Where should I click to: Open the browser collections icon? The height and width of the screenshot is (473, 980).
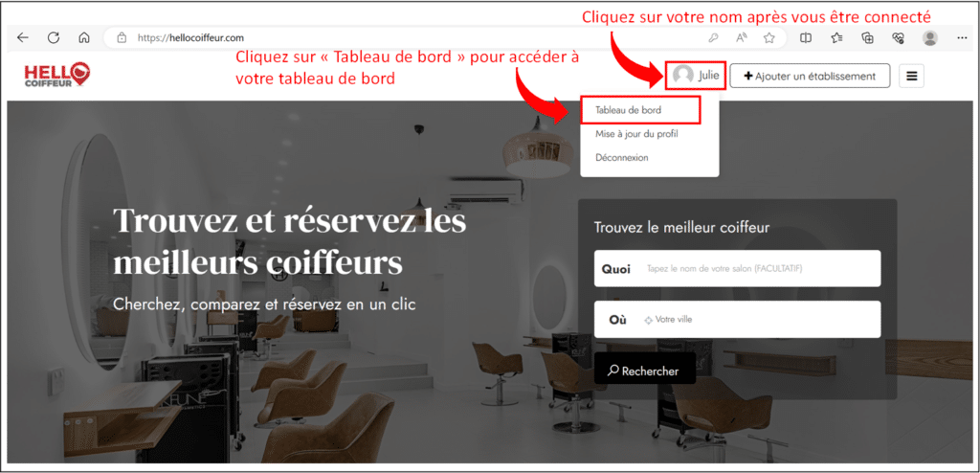867,38
